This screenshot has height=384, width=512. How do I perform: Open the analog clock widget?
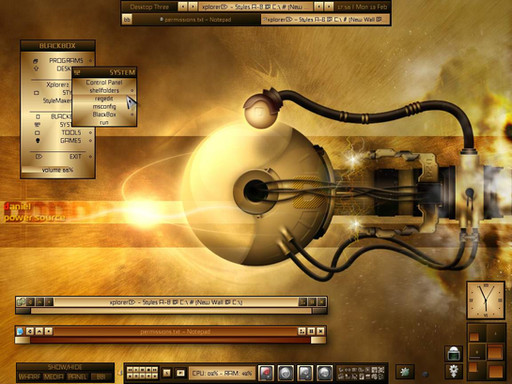(x=486, y=301)
